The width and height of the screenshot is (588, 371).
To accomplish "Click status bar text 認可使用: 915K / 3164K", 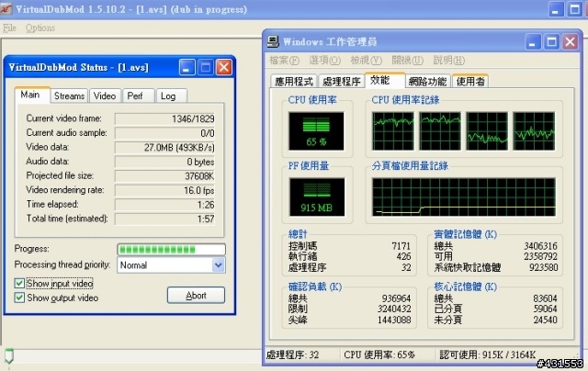I will click(488, 354).
